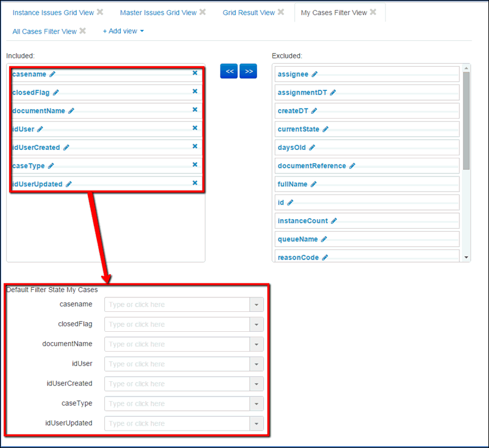489x448 pixels.
Task: Open the All Cases Filter View tab
Action: (45, 31)
